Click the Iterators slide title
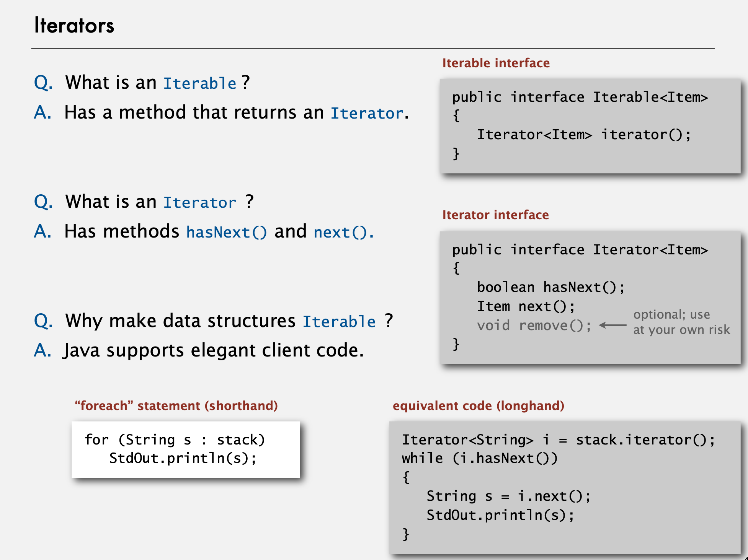 coord(74,26)
